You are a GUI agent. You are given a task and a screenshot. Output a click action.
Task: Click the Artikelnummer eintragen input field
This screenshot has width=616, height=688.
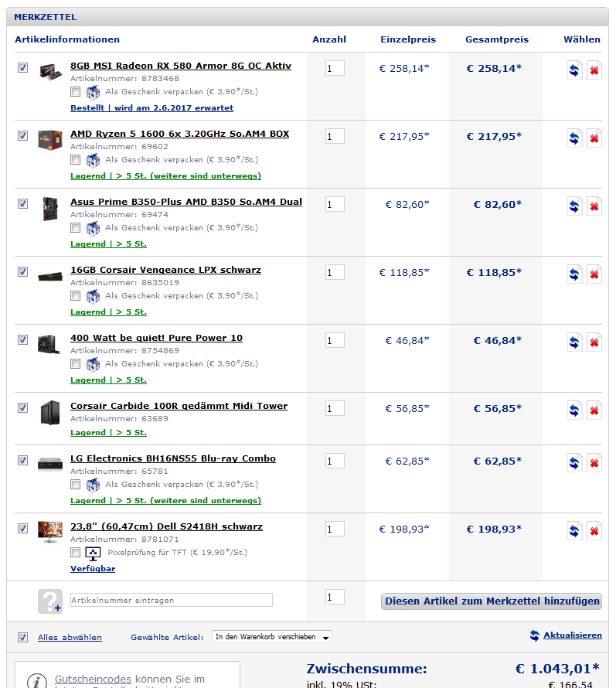172,600
